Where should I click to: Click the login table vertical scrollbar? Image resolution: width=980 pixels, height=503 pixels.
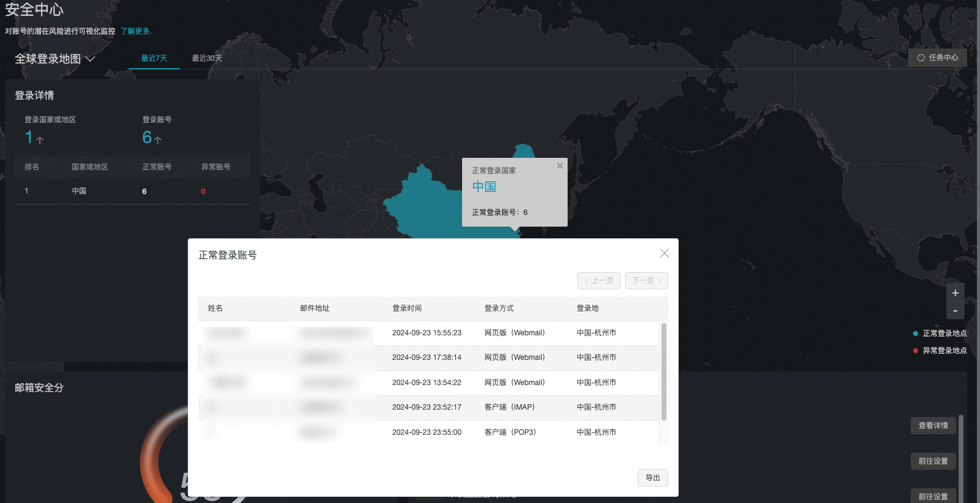(x=663, y=372)
